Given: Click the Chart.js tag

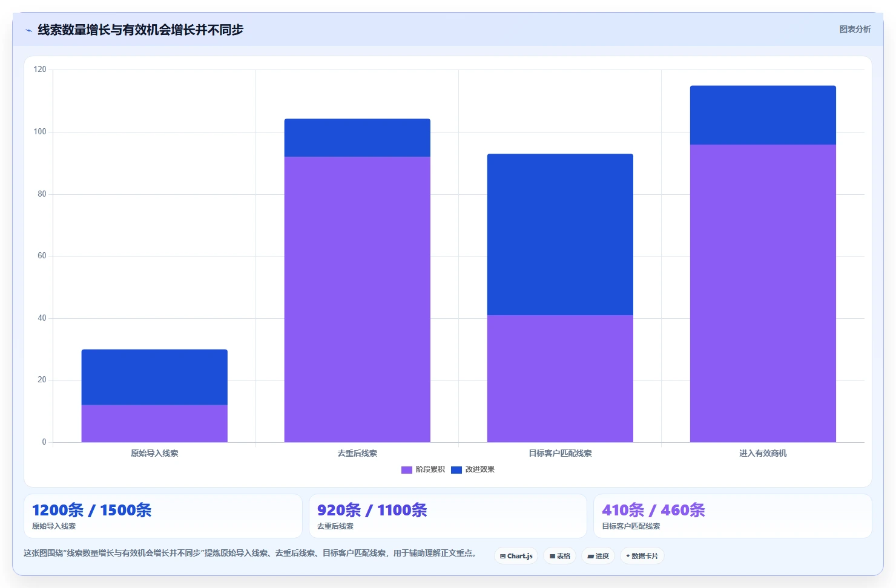Looking at the screenshot, I should 516,556.
